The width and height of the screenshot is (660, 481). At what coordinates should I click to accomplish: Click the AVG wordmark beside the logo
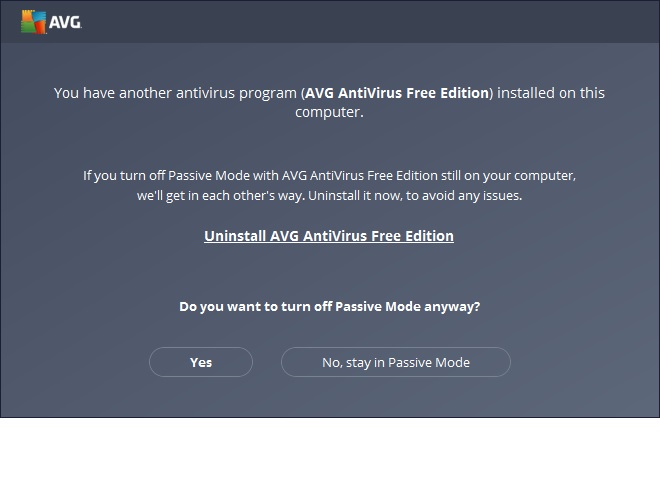click(65, 22)
